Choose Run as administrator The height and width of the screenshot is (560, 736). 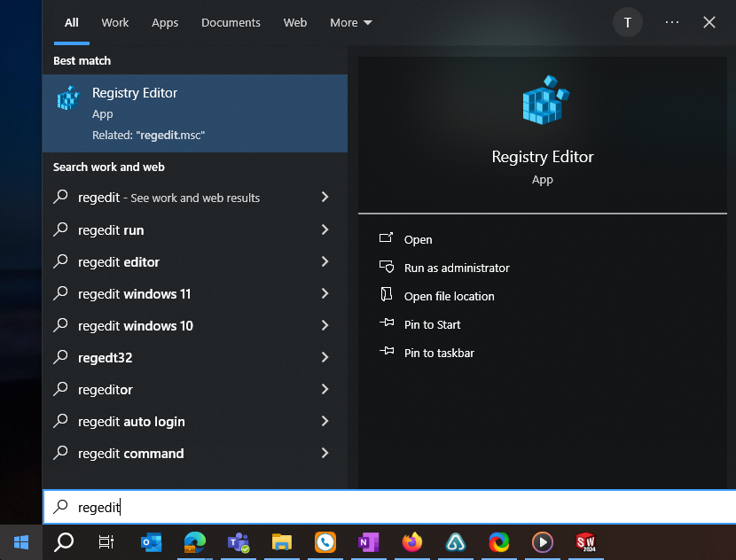[457, 268]
